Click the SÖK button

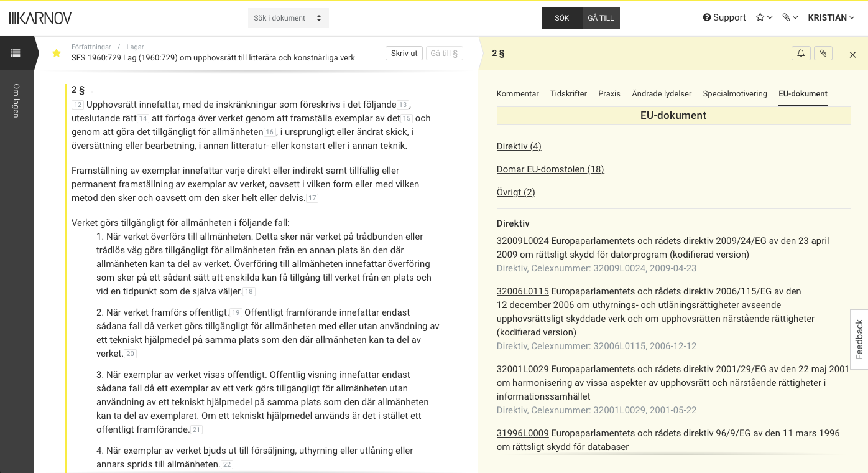click(x=562, y=18)
